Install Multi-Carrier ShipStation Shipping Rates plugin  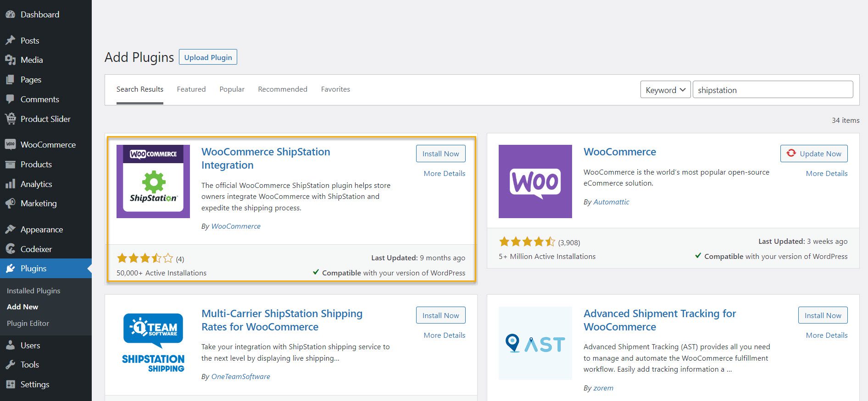pos(440,315)
